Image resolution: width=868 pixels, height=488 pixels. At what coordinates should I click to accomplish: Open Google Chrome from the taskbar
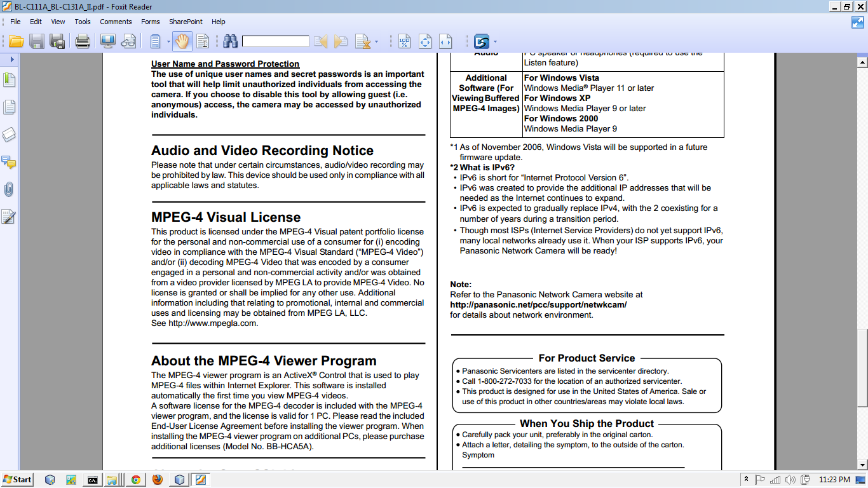click(x=135, y=480)
